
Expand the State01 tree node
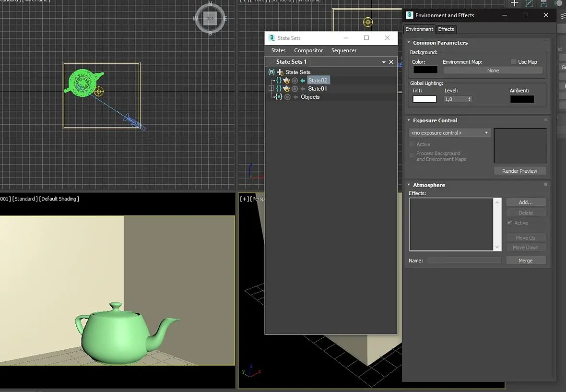[x=271, y=88]
